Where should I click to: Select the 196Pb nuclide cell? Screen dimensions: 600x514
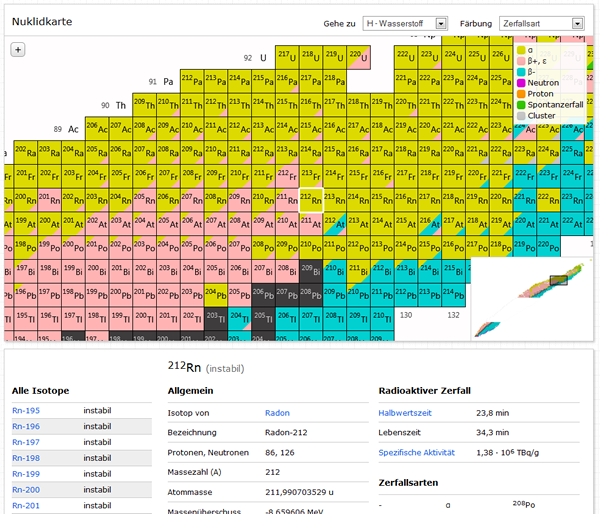[26, 295]
